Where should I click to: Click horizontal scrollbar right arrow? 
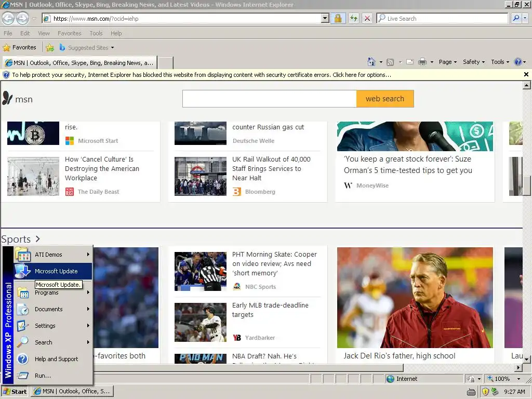[x=518, y=367]
